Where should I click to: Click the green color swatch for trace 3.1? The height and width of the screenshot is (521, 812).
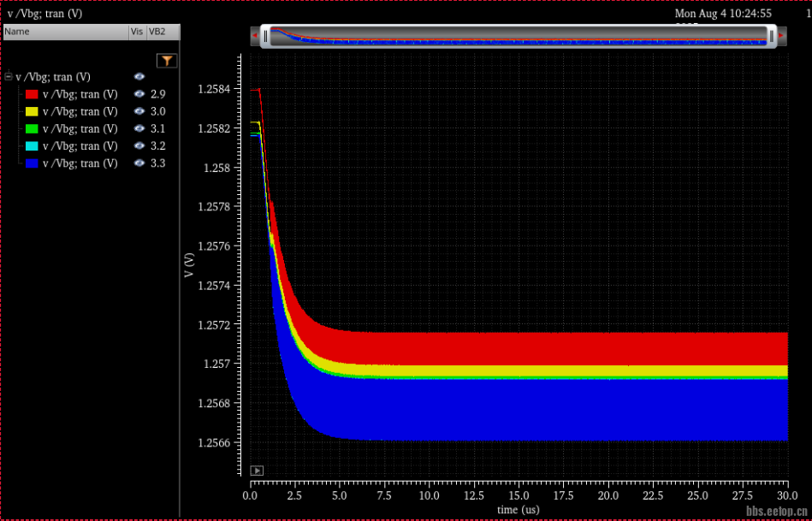click(x=33, y=128)
